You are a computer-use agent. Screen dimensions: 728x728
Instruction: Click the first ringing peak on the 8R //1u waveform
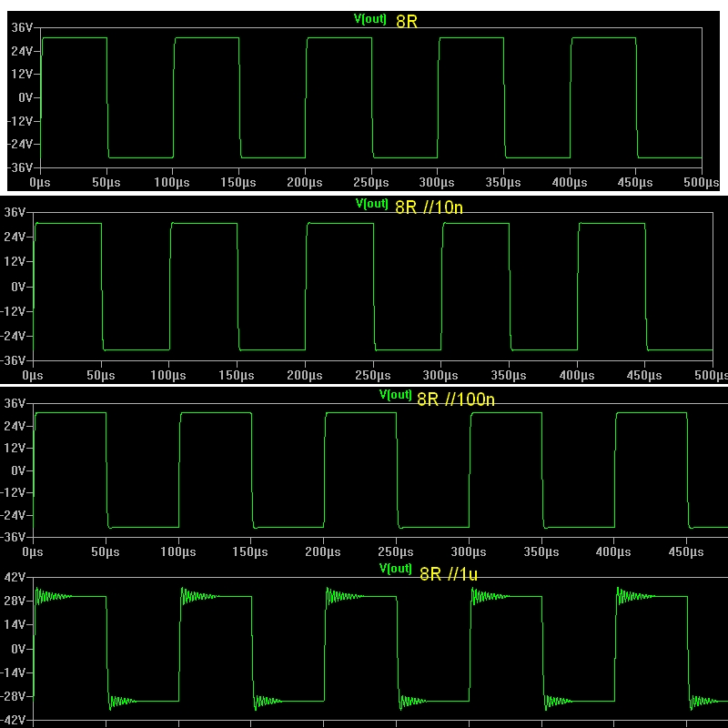pyautogui.click(x=37, y=589)
